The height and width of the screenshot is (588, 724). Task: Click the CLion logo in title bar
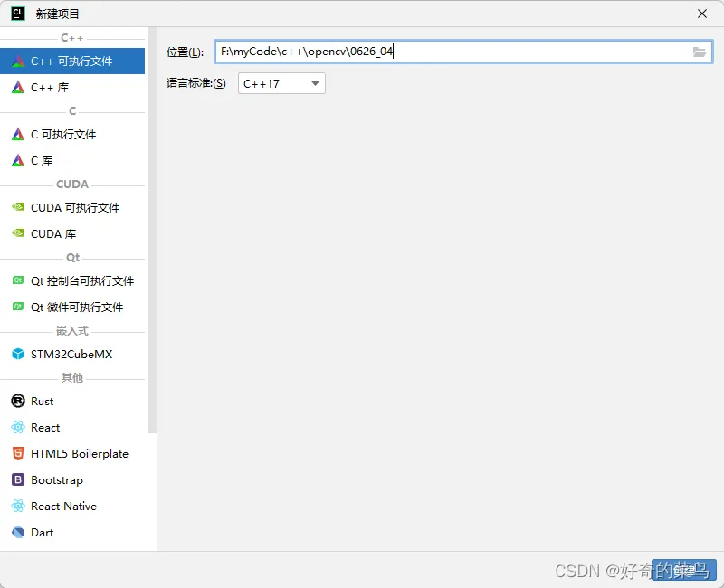[x=17, y=14]
